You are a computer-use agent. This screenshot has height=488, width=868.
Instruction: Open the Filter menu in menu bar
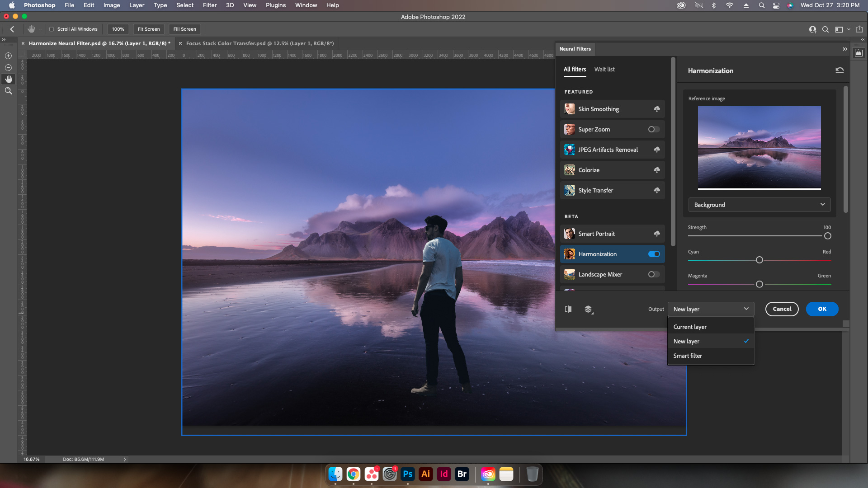tap(210, 5)
